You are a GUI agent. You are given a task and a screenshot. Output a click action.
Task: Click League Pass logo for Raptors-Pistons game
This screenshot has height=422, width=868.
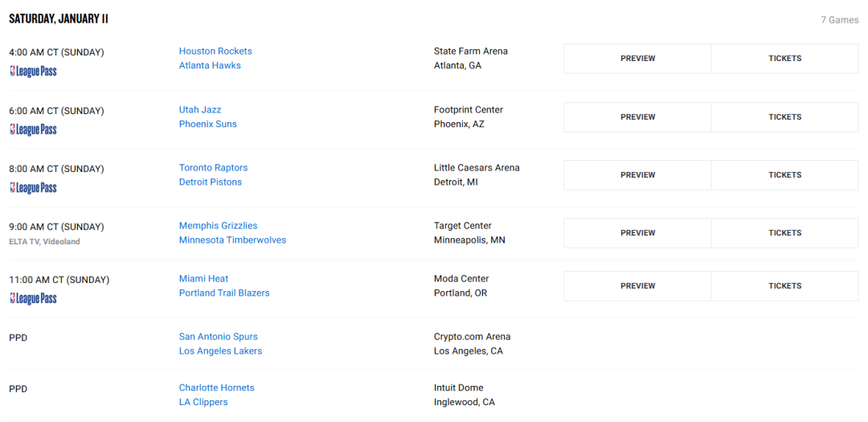point(33,188)
